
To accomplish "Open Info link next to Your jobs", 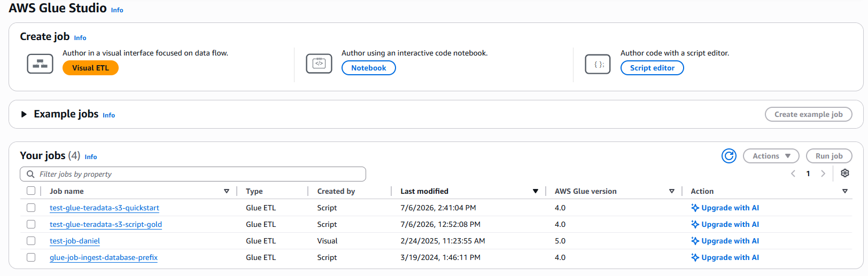I will [x=91, y=157].
